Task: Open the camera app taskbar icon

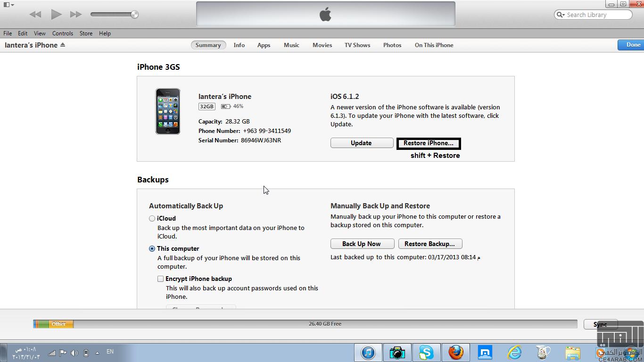Action: click(397, 353)
